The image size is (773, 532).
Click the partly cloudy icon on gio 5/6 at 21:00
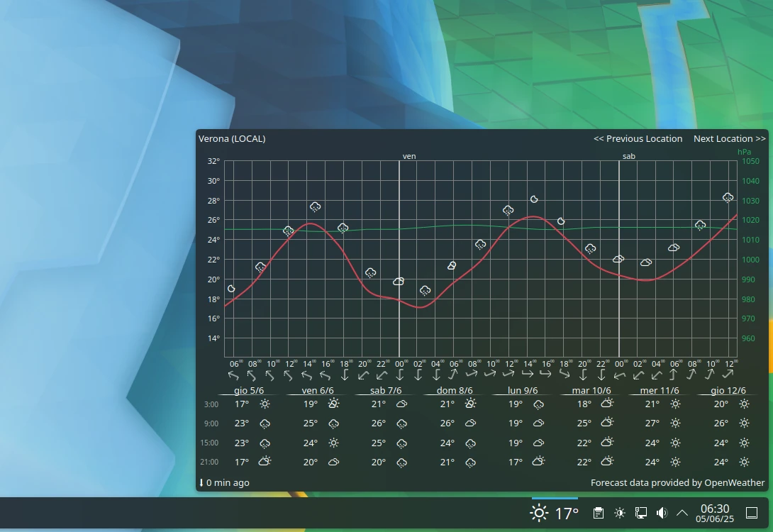click(265, 462)
